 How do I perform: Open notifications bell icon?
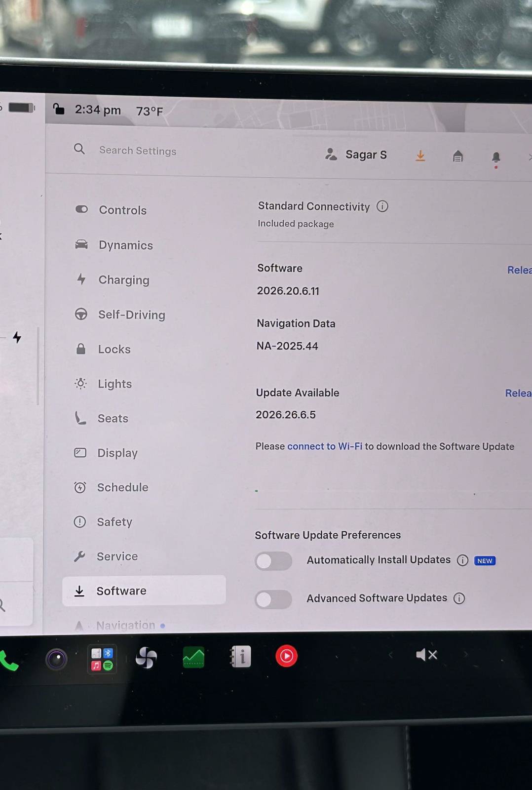[496, 158]
